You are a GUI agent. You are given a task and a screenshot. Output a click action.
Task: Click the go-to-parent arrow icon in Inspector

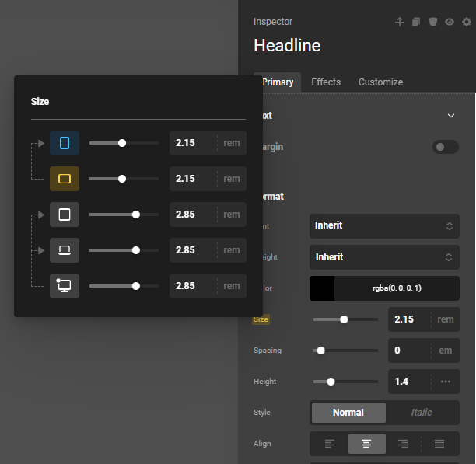pos(400,22)
